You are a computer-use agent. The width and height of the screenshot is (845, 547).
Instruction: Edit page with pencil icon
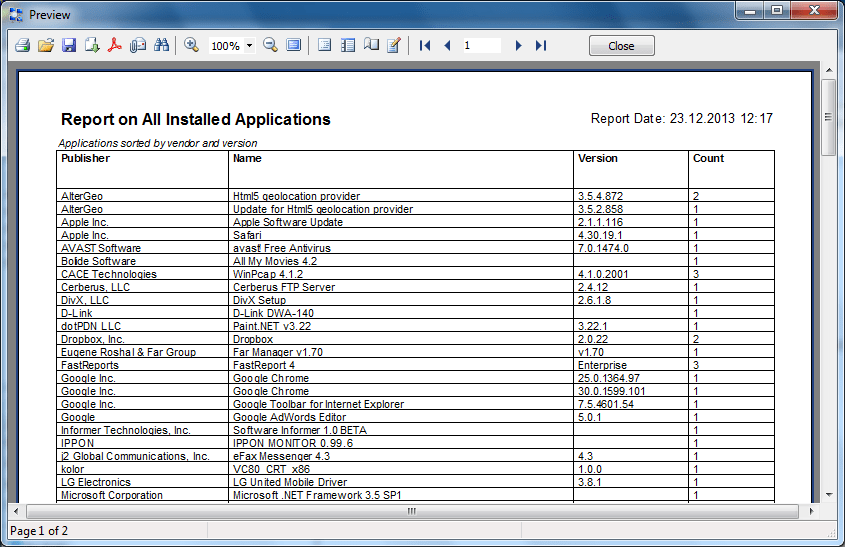pos(394,46)
